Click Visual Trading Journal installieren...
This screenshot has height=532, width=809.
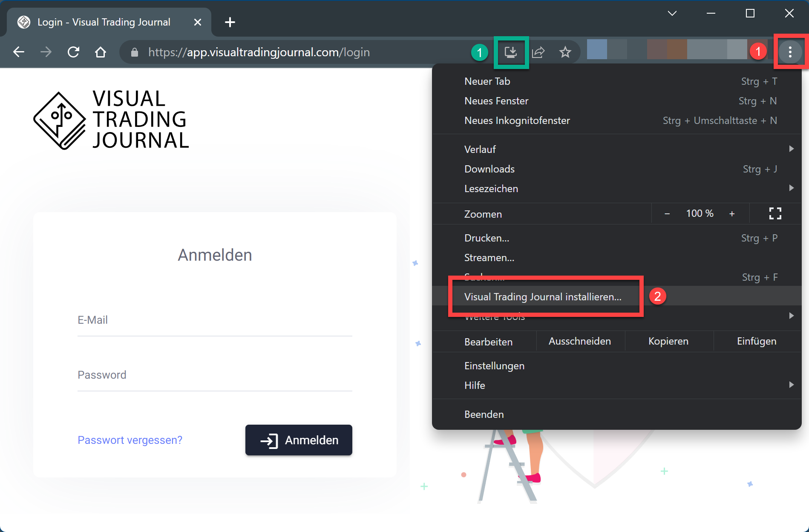pyautogui.click(x=617, y=297)
